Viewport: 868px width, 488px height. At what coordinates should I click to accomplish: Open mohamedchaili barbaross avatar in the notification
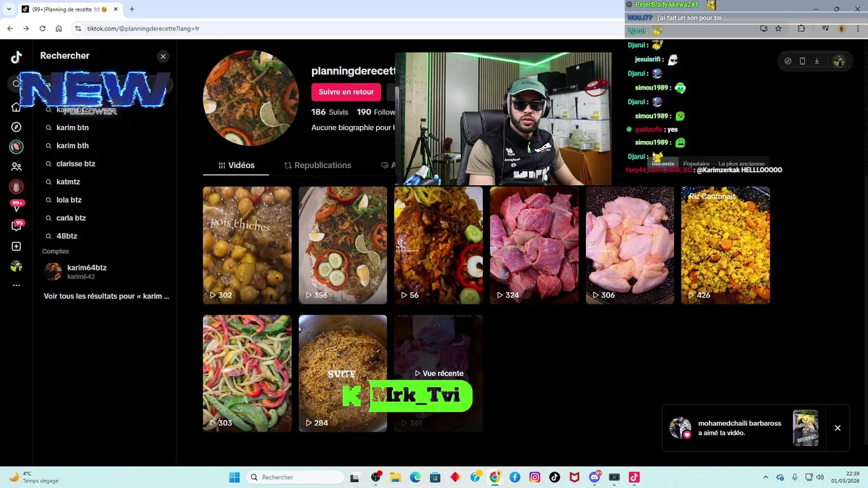coord(680,428)
